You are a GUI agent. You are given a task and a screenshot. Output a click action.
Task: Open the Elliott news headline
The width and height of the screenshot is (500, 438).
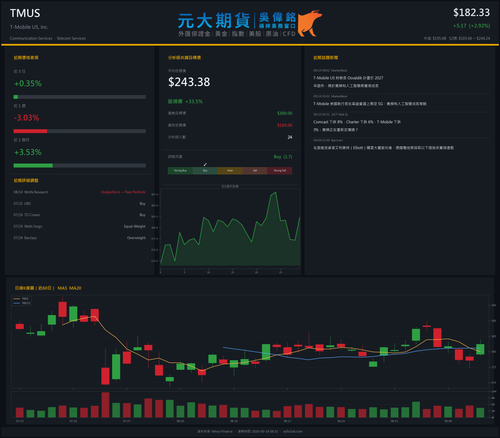(383, 148)
